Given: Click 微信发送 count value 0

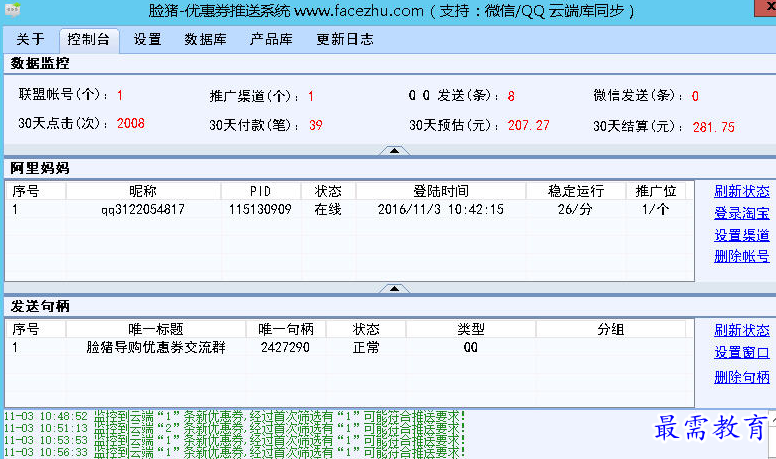Looking at the screenshot, I should pos(695,96).
